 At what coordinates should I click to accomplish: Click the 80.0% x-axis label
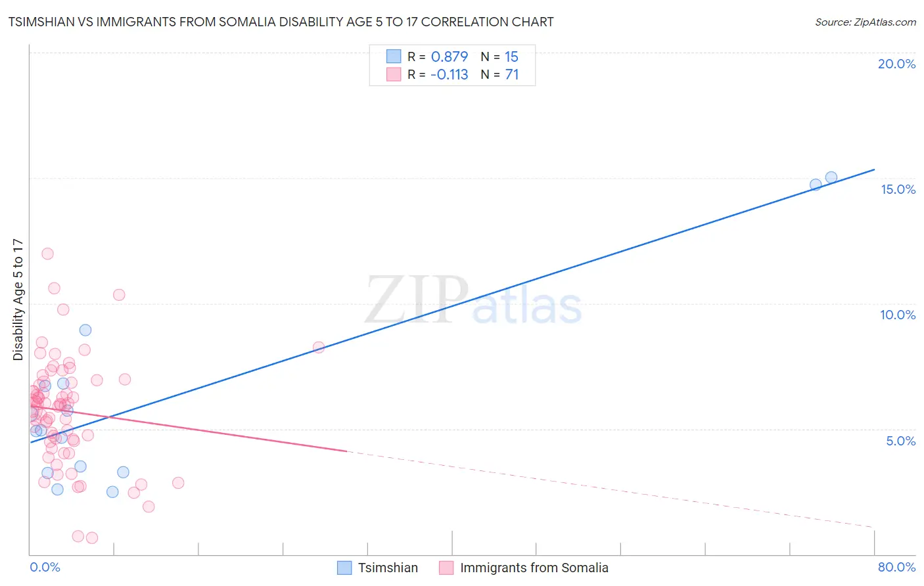[x=896, y=567]
